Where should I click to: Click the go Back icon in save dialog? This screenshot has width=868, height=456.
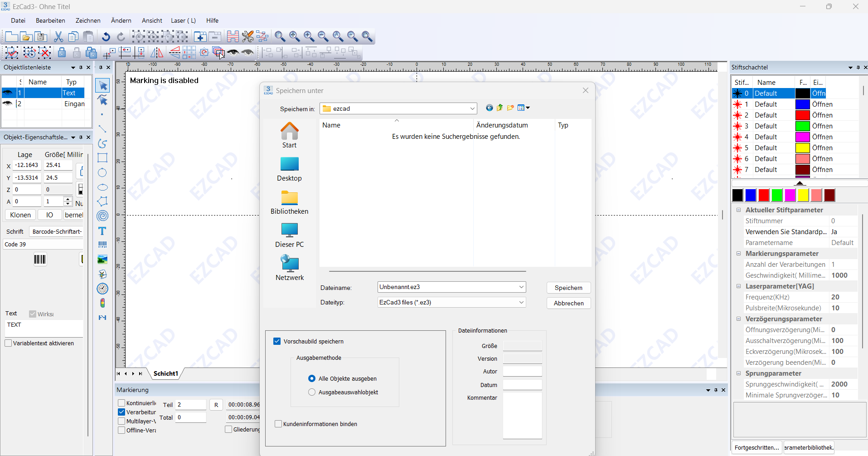(489, 108)
